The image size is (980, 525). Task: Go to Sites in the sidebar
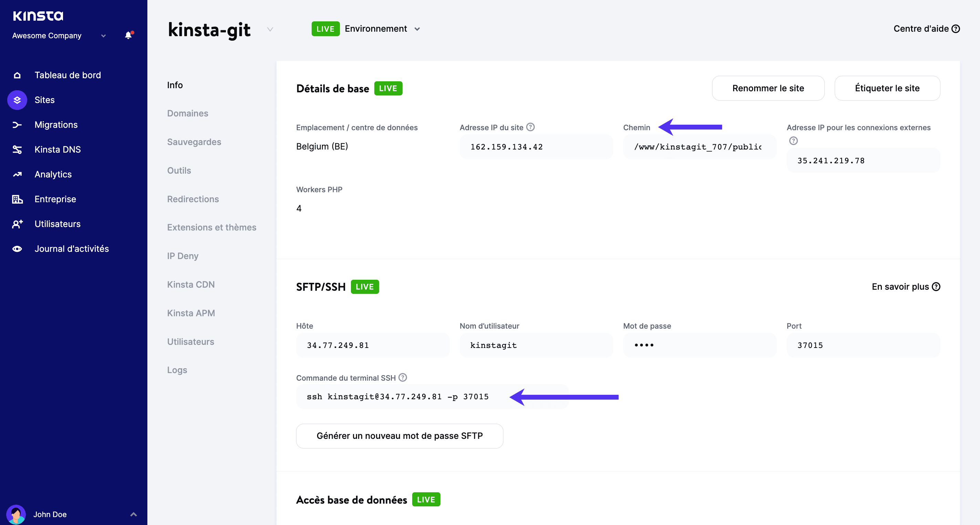pos(44,100)
